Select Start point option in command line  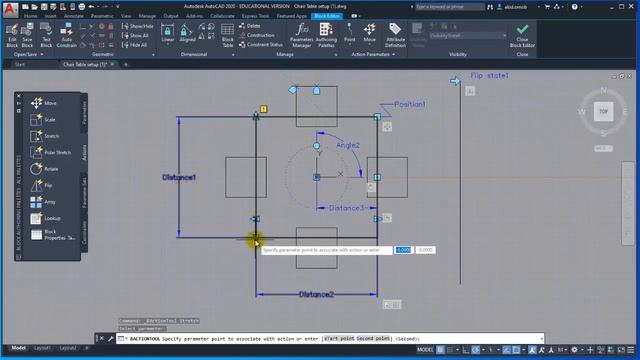coord(339,339)
